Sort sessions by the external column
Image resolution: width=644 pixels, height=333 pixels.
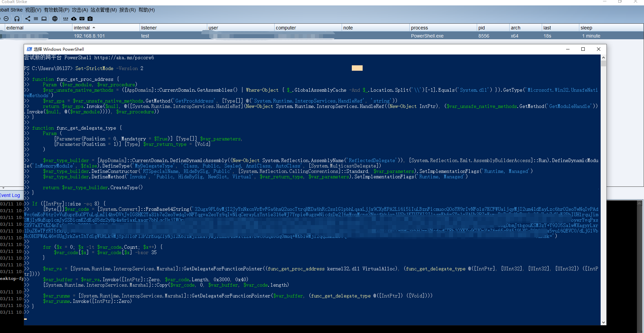click(39, 28)
